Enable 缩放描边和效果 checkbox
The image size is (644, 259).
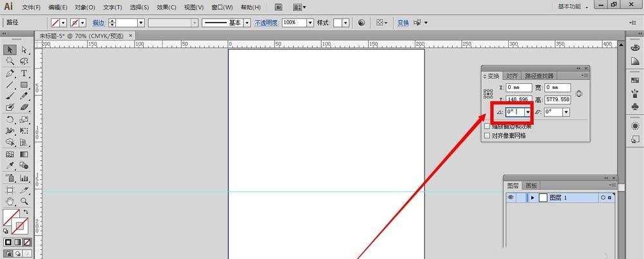click(488, 127)
